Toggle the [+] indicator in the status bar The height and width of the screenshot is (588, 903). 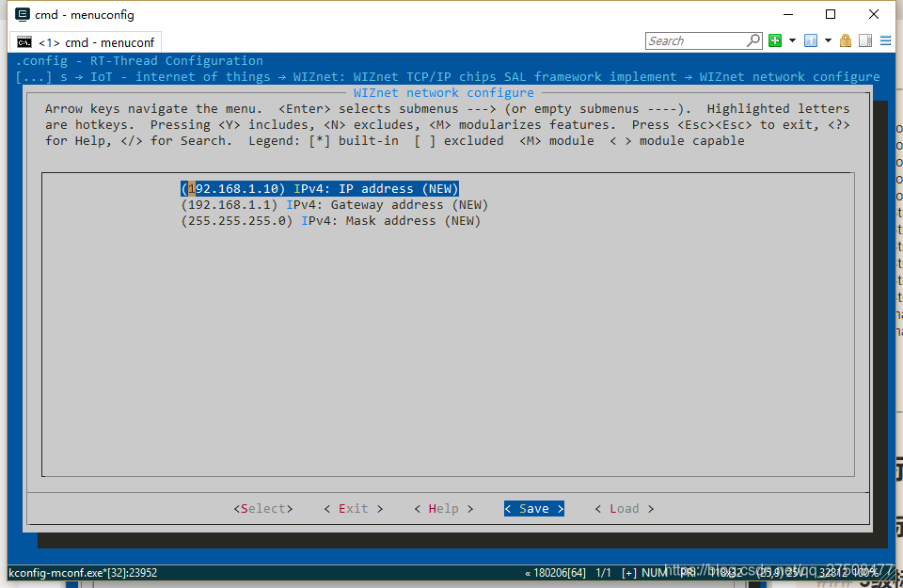631,572
